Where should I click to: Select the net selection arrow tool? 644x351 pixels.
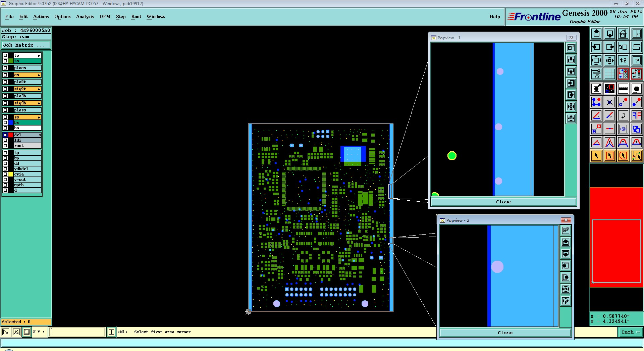637,156
